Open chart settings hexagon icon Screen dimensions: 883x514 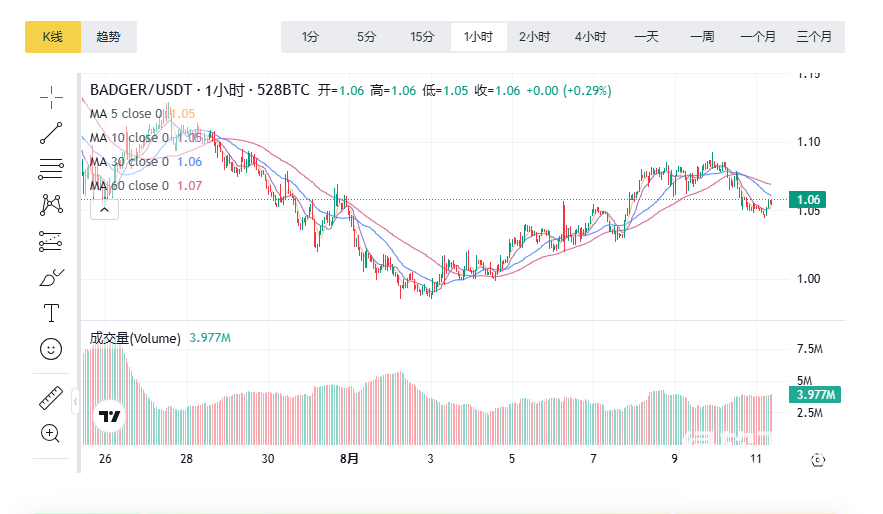pyautogui.click(x=818, y=460)
